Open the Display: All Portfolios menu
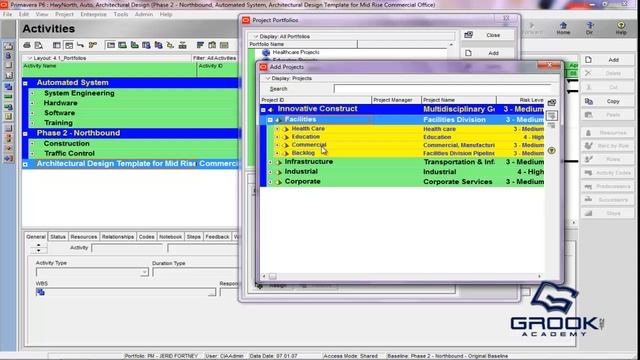The height and width of the screenshot is (360, 640). (x=282, y=36)
